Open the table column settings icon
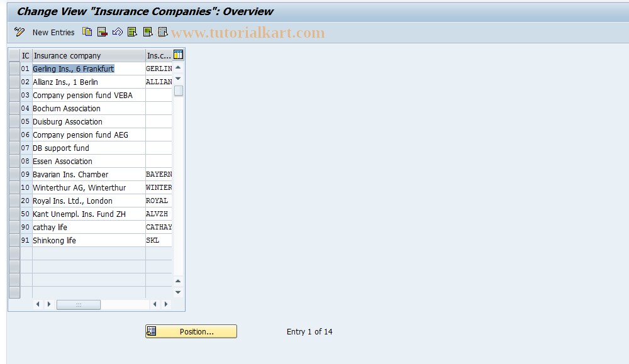Screen dimensions: 629x364 [x=178, y=55]
